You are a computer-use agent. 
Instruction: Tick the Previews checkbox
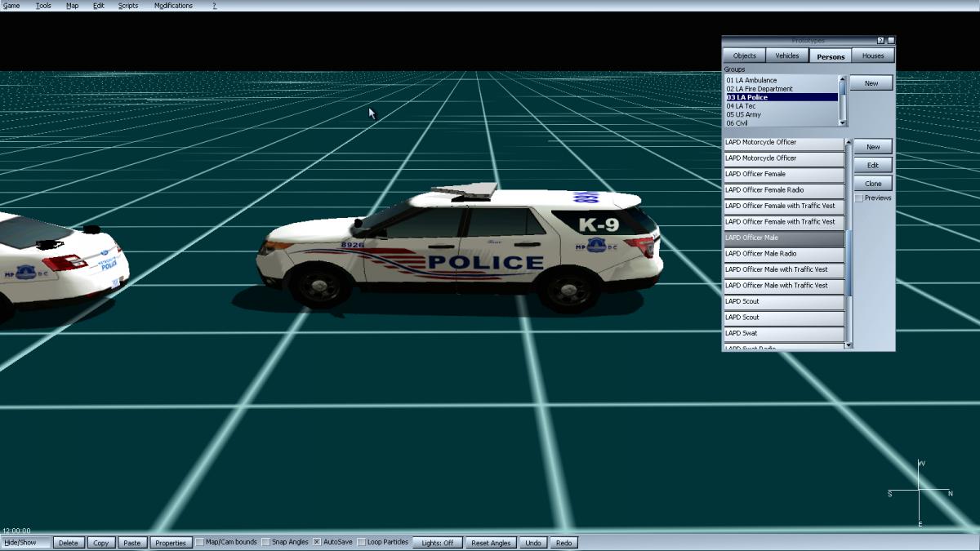(x=858, y=198)
